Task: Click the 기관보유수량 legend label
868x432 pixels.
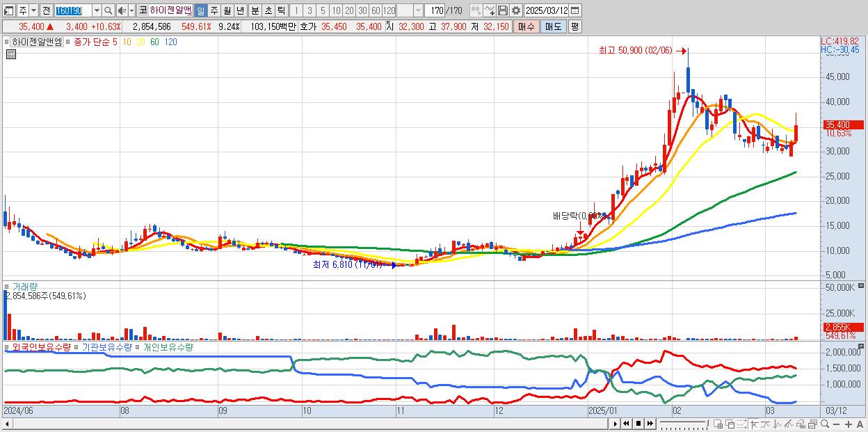Action: (x=106, y=346)
